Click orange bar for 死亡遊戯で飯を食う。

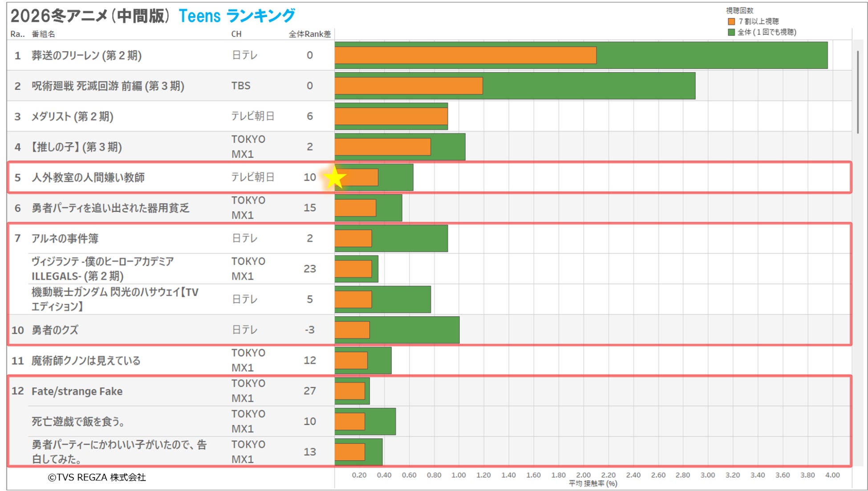point(350,422)
